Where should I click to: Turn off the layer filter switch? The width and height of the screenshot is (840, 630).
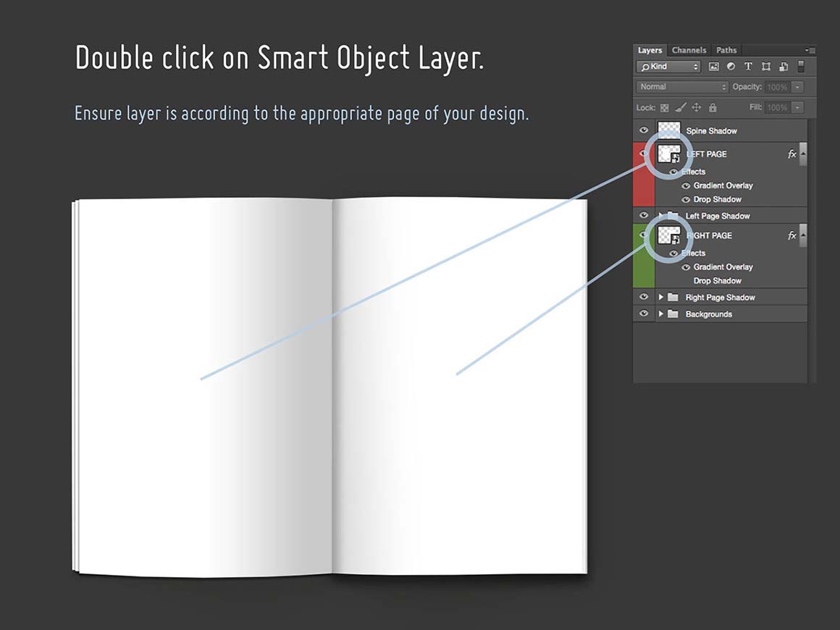click(801, 67)
